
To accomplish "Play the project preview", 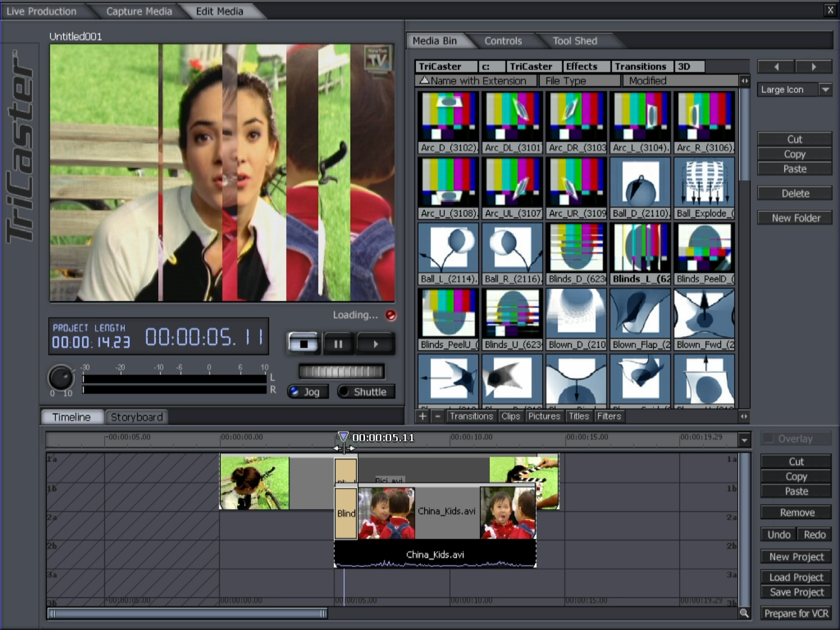I will [x=376, y=344].
